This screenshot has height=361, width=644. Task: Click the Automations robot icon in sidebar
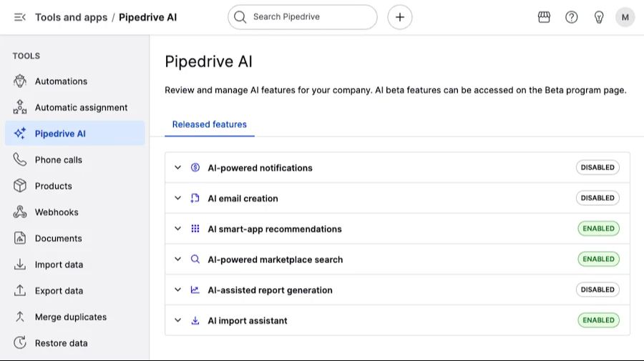20,81
